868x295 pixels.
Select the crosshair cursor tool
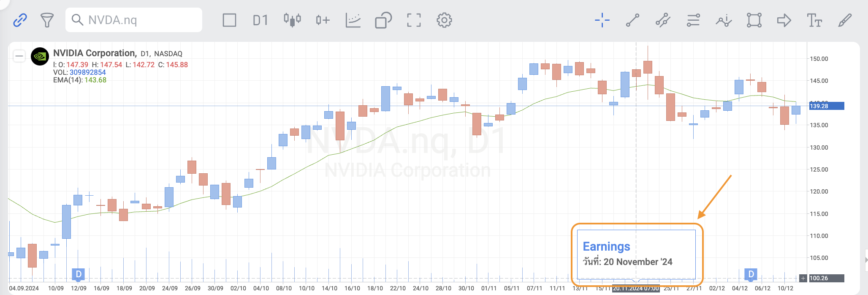pyautogui.click(x=602, y=20)
